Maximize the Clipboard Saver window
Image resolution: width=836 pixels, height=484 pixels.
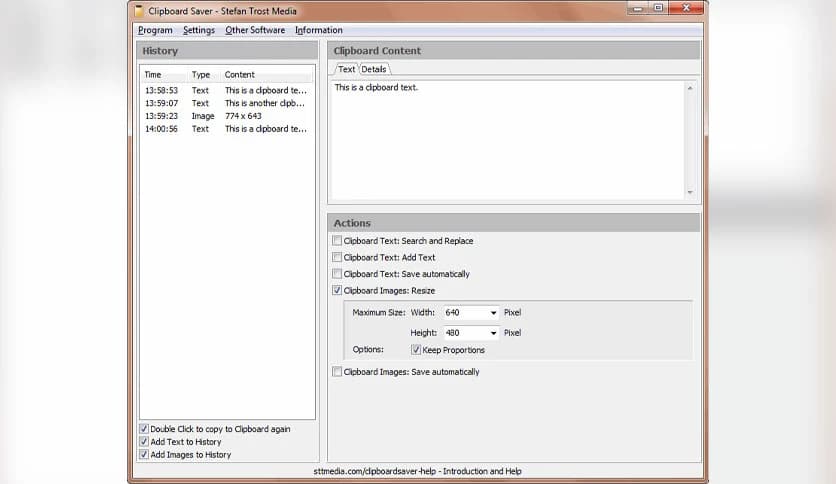click(x=658, y=8)
